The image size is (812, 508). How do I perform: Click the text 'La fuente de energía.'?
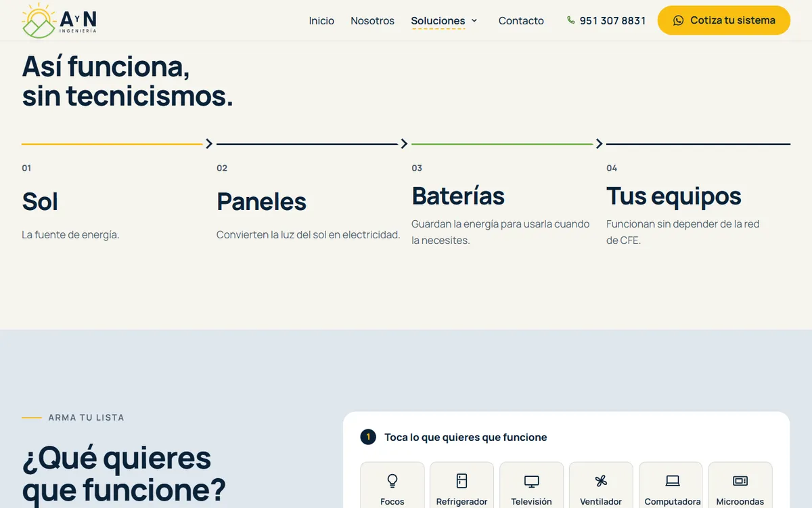[70, 235]
